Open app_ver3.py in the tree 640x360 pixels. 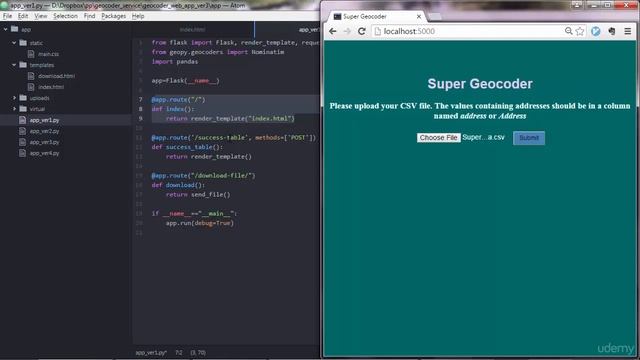44,142
